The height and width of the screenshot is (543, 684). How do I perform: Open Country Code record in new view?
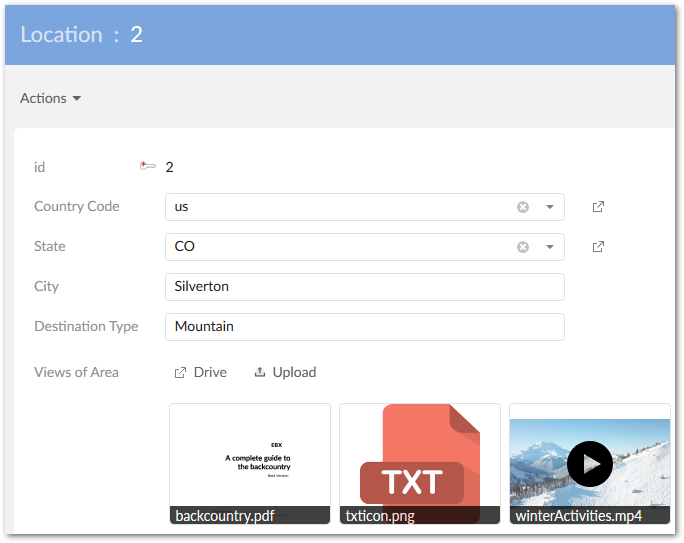[x=598, y=207]
